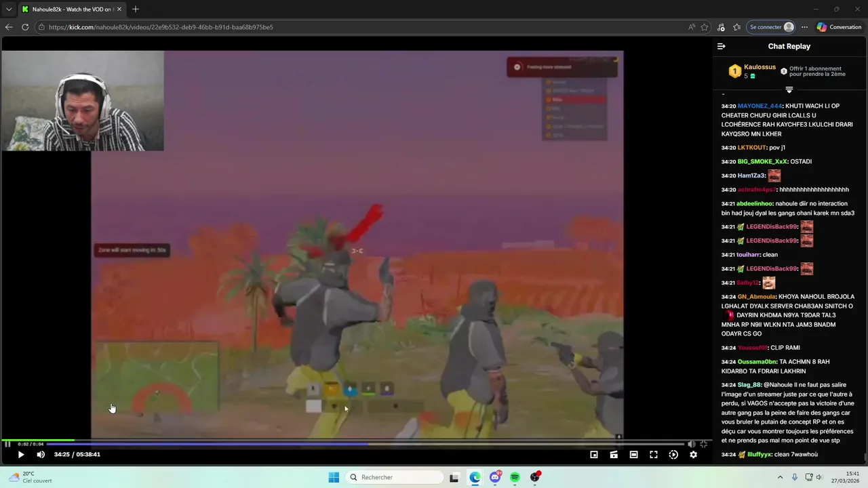868x488 pixels.
Task: Open browser media control icon
Action: (x=721, y=27)
